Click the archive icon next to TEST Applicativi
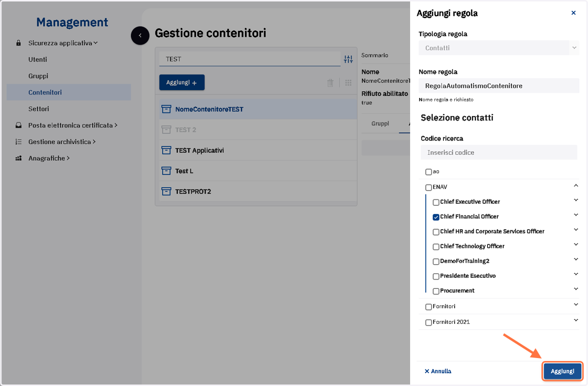Screen dimensions: 588x386 click(166, 150)
